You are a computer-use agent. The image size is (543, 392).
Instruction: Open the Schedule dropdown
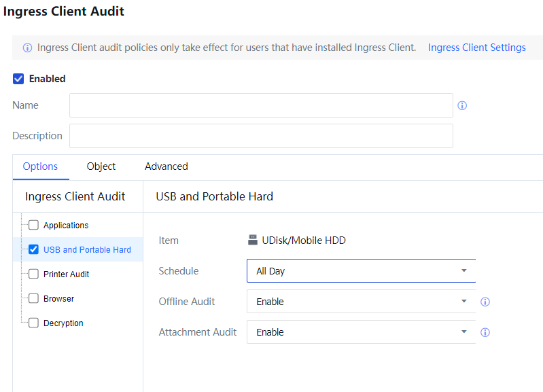coord(361,271)
